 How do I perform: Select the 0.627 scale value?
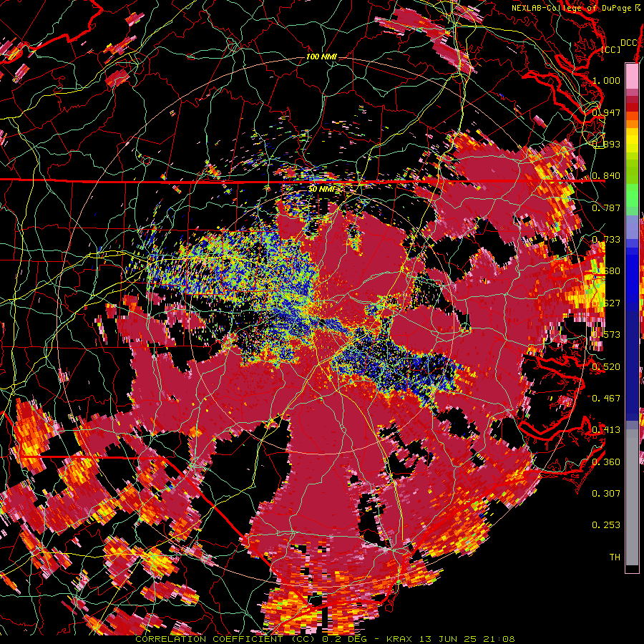606,303
